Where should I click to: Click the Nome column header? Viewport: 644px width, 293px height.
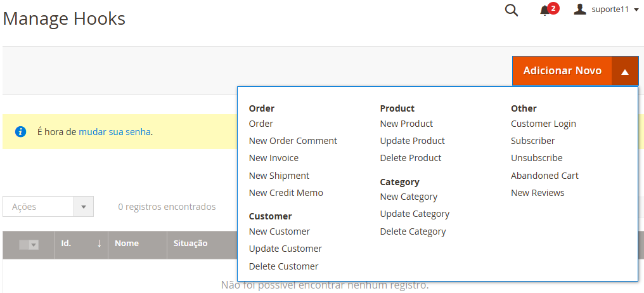(127, 244)
